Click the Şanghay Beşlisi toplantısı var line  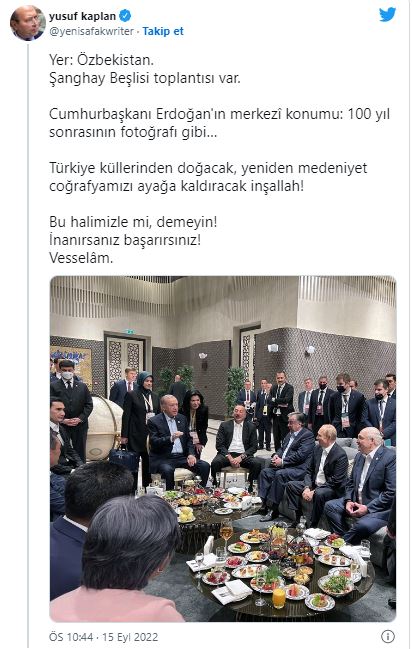click(145, 78)
